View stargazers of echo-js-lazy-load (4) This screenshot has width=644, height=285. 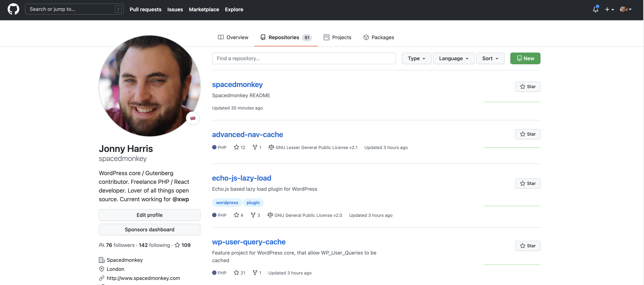click(x=238, y=215)
